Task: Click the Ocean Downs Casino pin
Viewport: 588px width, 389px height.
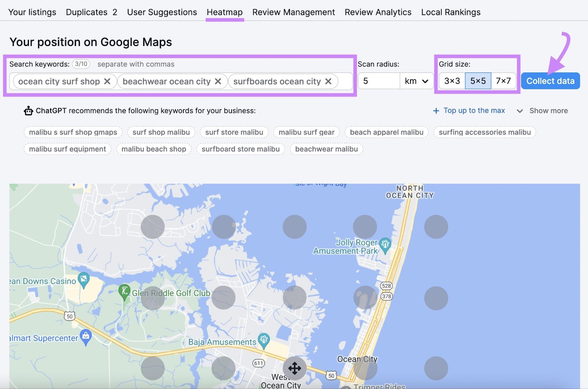Action: click(x=84, y=280)
